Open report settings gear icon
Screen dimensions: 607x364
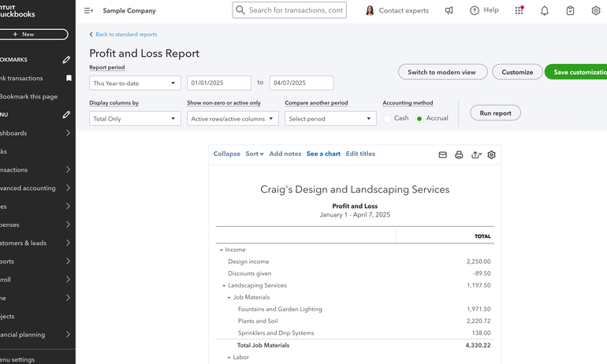coord(491,155)
